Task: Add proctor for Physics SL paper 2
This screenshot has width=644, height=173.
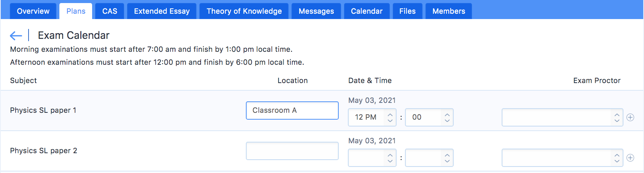Action: coord(630,158)
